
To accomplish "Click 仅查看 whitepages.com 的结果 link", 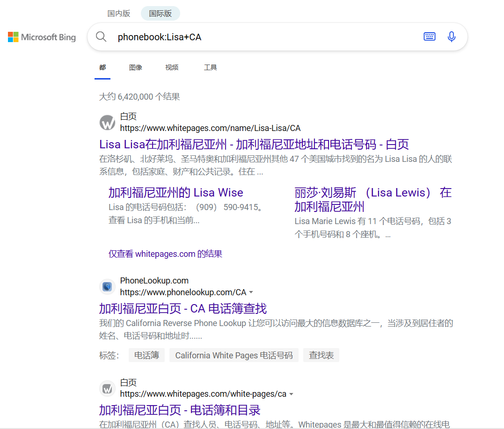I will pos(165,254).
